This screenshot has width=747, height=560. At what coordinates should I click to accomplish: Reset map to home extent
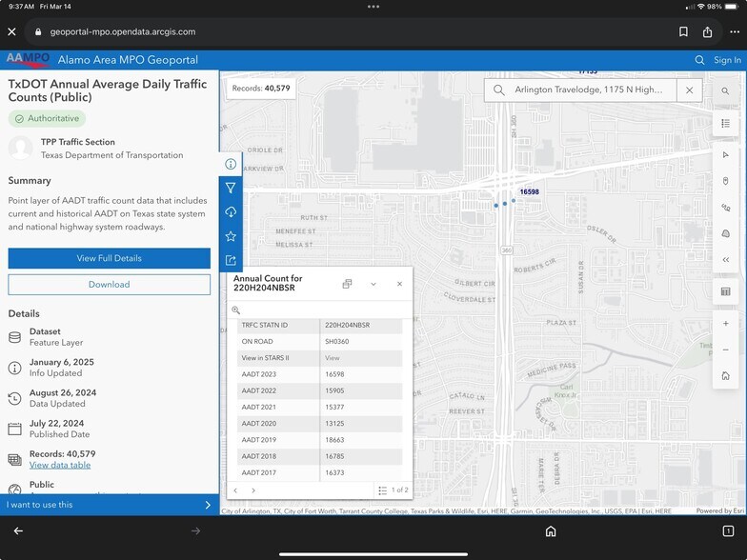click(725, 375)
